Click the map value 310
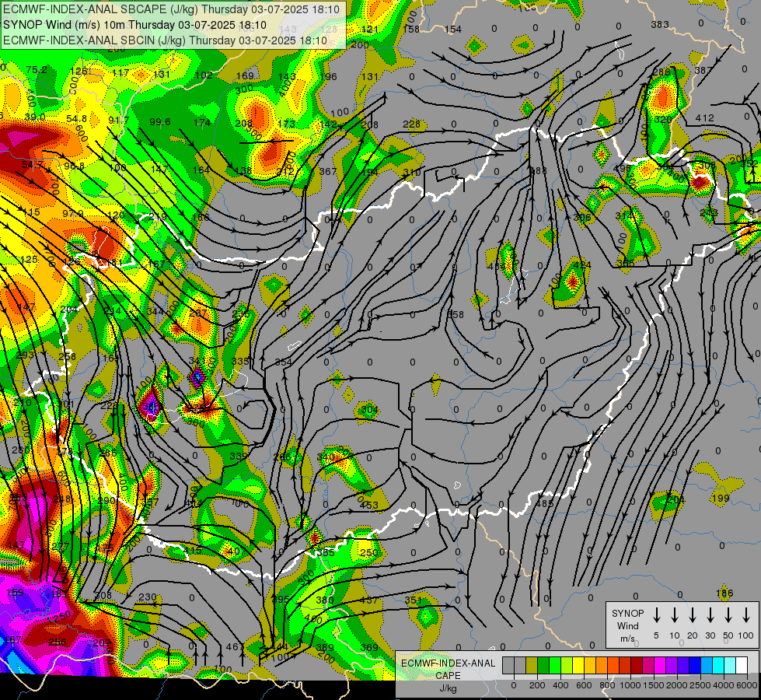This screenshot has height=700, width=761. (x=411, y=173)
